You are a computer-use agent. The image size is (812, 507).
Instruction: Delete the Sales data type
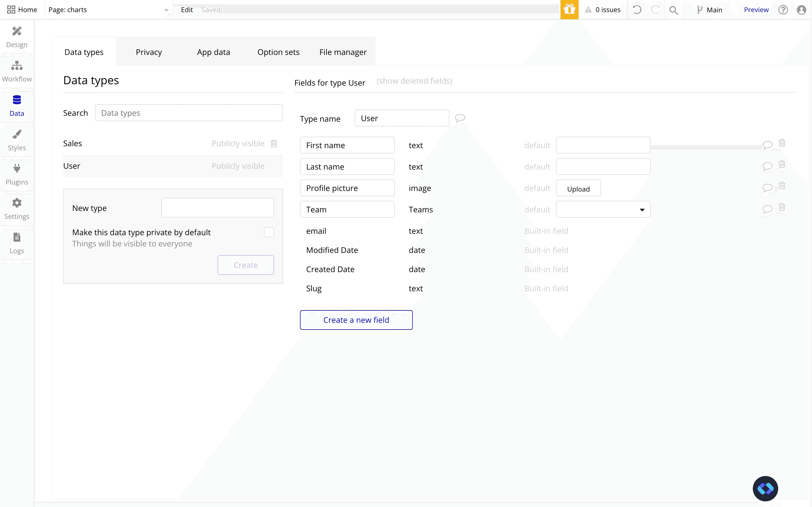[274, 144]
